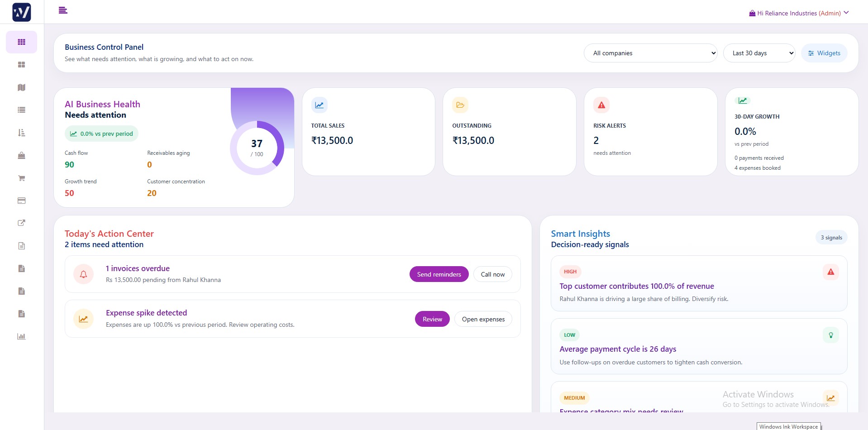Open the shopping cart sidebar icon

(21, 178)
